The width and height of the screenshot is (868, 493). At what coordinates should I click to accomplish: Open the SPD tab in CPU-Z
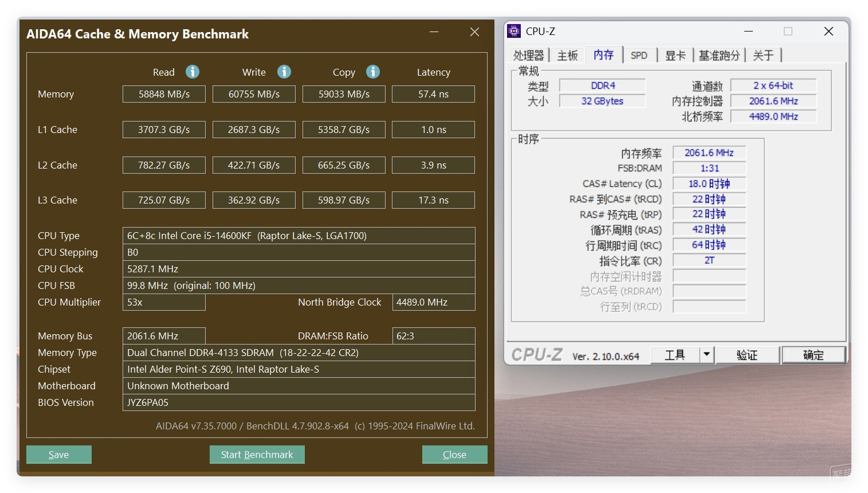tap(639, 55)
